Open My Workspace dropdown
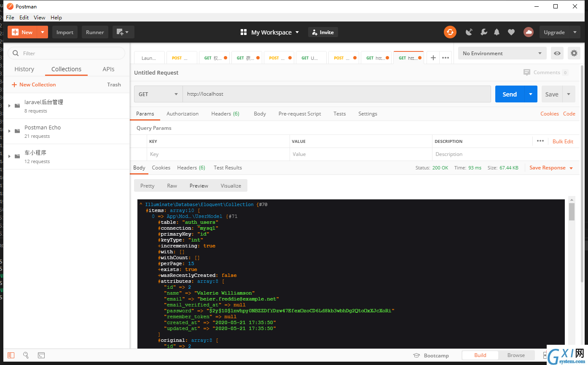588x365 pixels. coord(275,32)
